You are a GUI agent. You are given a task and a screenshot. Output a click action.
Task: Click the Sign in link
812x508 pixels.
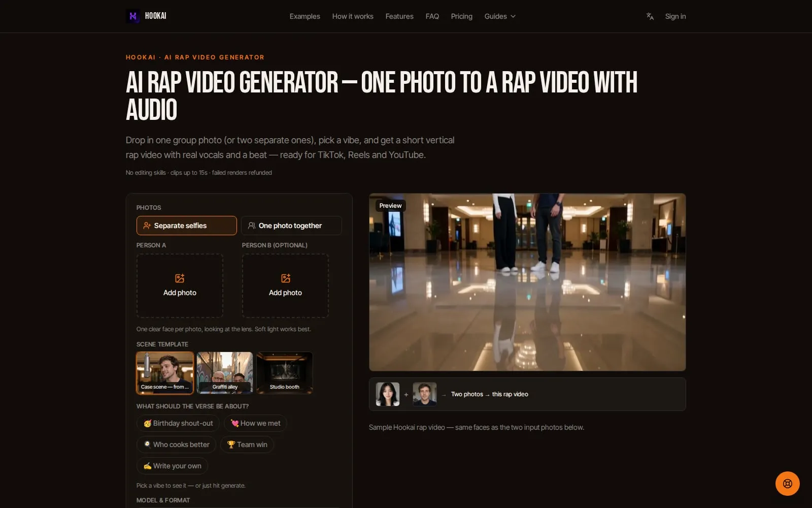tap(675, 16)
